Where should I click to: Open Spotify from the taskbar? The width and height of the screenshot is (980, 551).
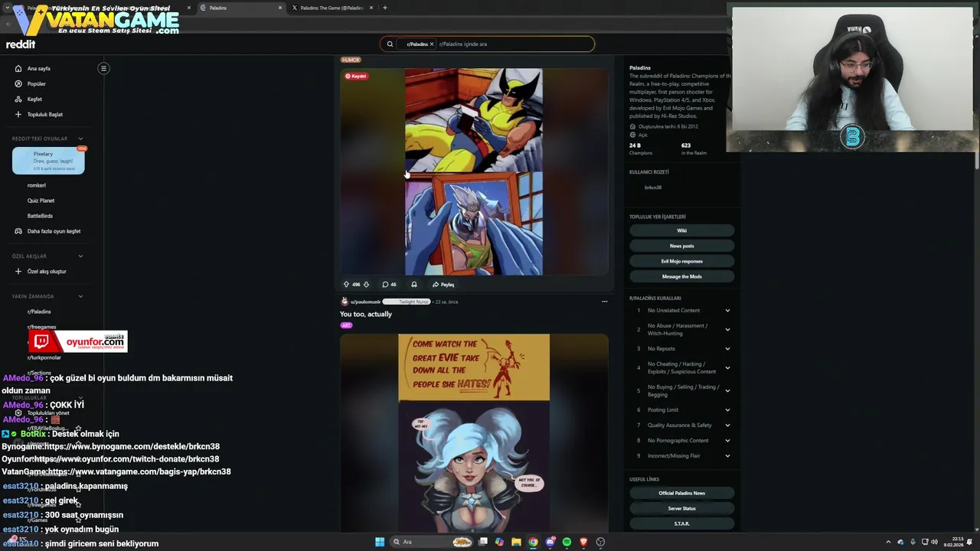(x=567, y=542)
